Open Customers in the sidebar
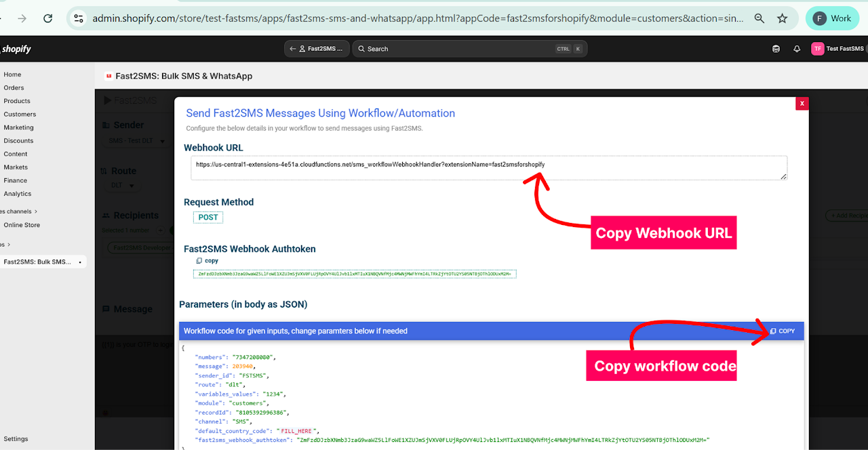This screenshot has width=868, height=450. coord(20,115)
